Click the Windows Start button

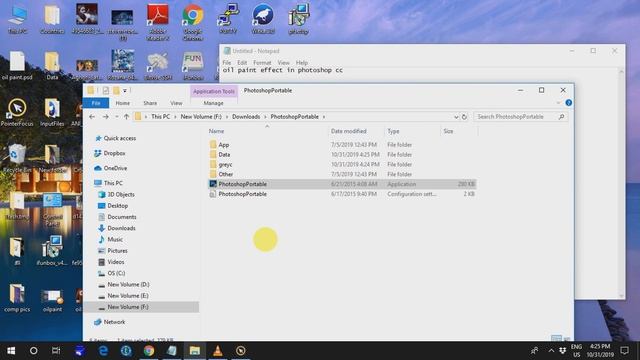pyautogui.click(x=11, y=351)
